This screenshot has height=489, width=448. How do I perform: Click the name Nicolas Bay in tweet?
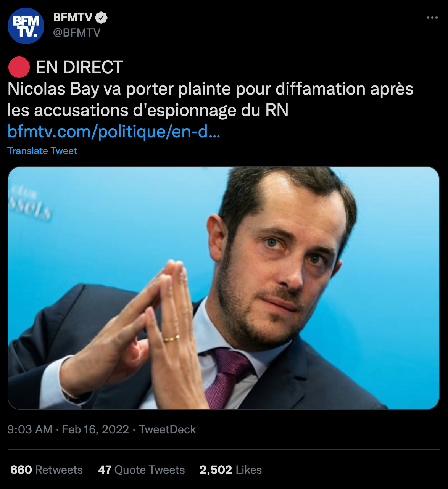[53, 89]
